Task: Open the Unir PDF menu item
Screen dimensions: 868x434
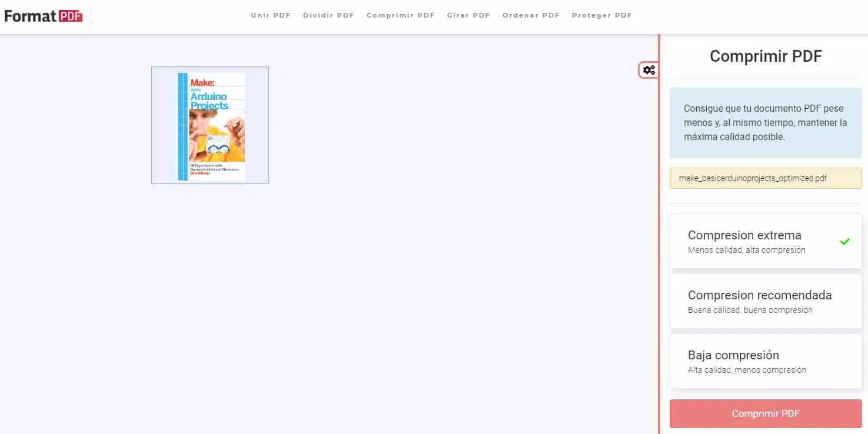Action: click(271, 16)
